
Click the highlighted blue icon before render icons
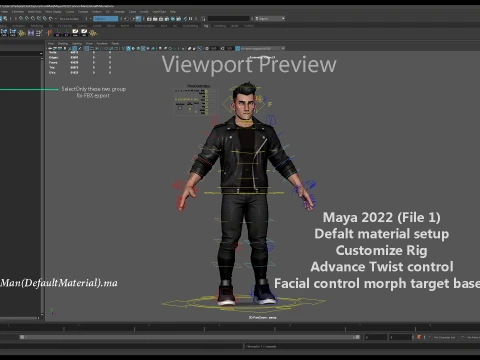[x=138, y=18]
